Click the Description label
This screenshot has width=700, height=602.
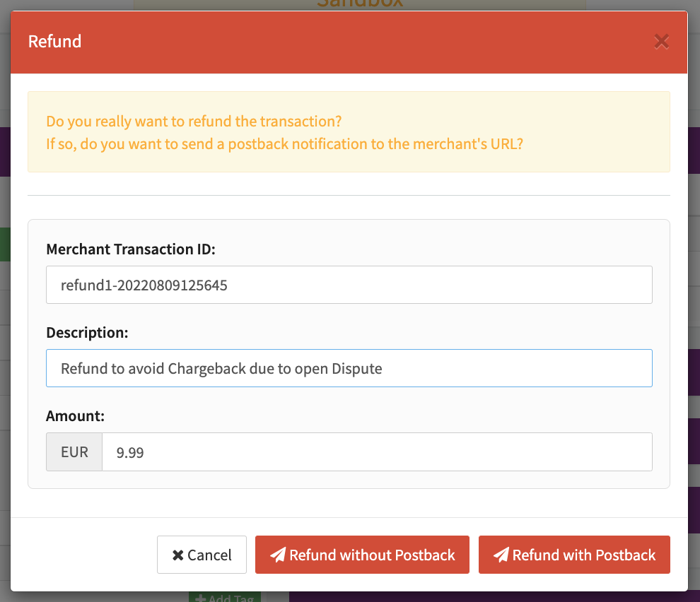point(87,332)
